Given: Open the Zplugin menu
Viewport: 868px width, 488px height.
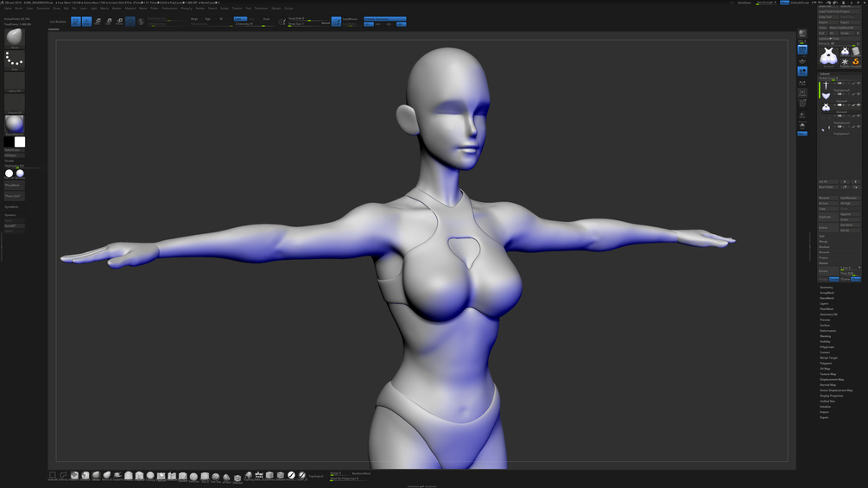Looking at the screenshot, I should pyautogui.click(x=276, y=9).
